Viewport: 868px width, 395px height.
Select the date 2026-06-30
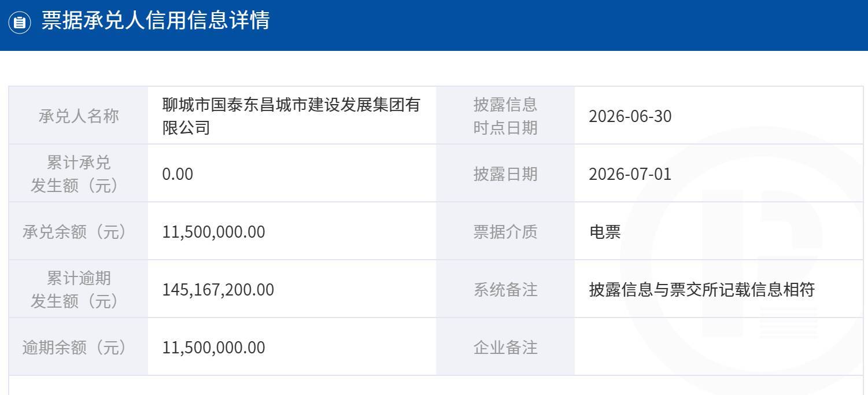630,116
